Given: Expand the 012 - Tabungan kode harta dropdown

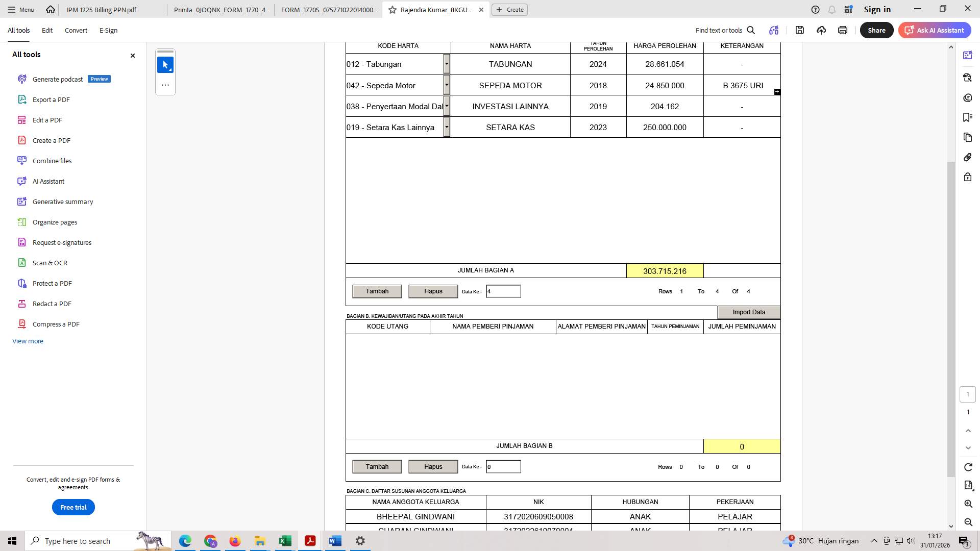Looking at the screenshot, I should (x=447, y=64).
